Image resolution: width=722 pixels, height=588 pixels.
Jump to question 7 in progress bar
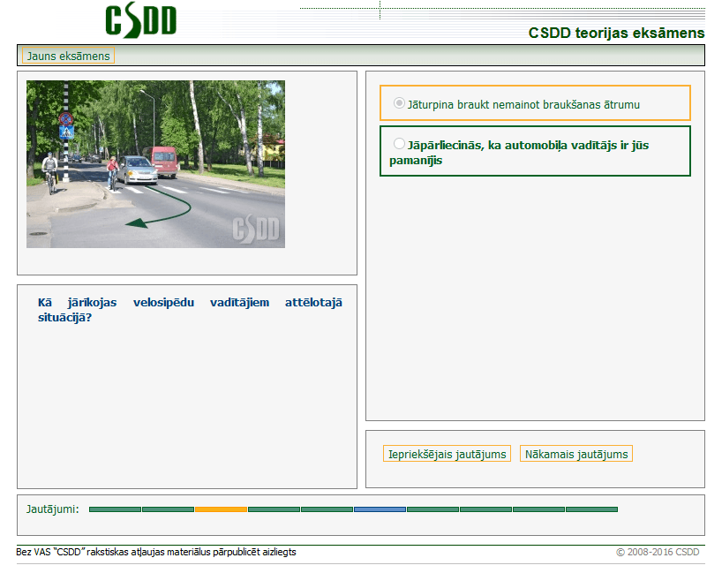pos(432,509)
